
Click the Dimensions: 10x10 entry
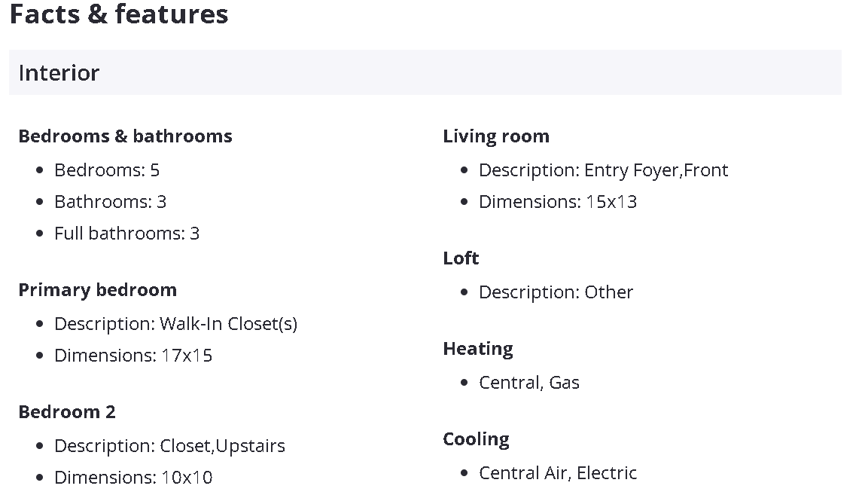[133, 478]
